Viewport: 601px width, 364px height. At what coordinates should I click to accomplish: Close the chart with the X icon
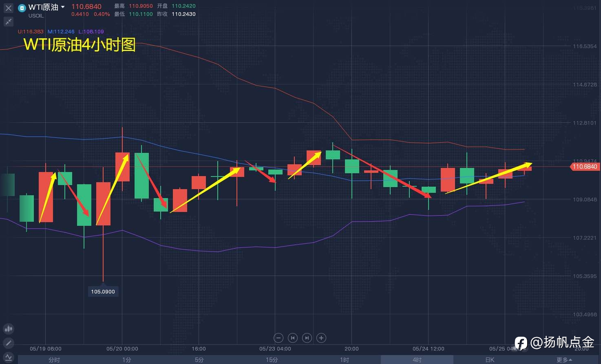coord(9,8)
